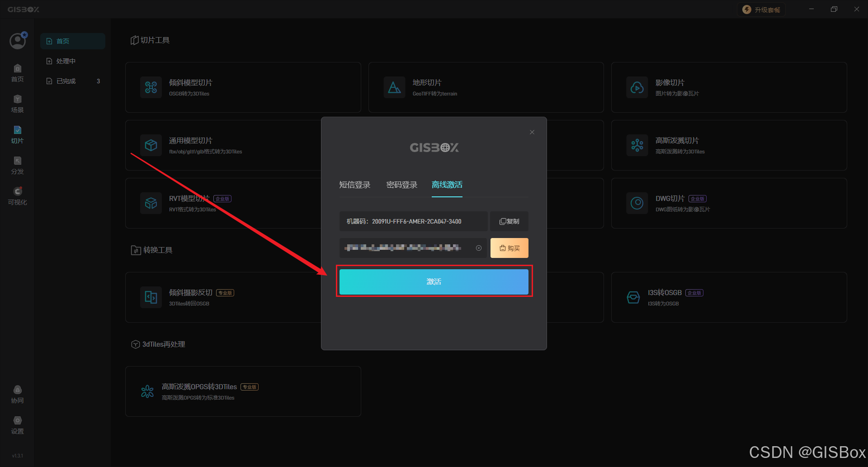
Task: Select 已完成 item in the task list
Action: pyautogui.click(x=73, y=81)
